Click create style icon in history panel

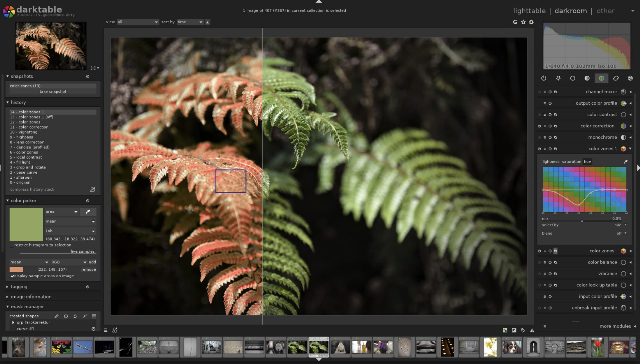[x=92, y=189]
